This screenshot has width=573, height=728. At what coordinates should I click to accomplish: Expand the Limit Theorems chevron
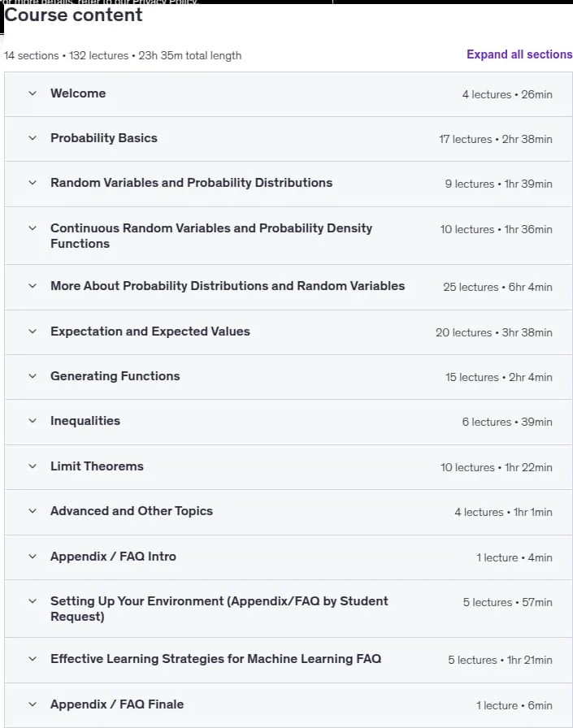(33, 466)
